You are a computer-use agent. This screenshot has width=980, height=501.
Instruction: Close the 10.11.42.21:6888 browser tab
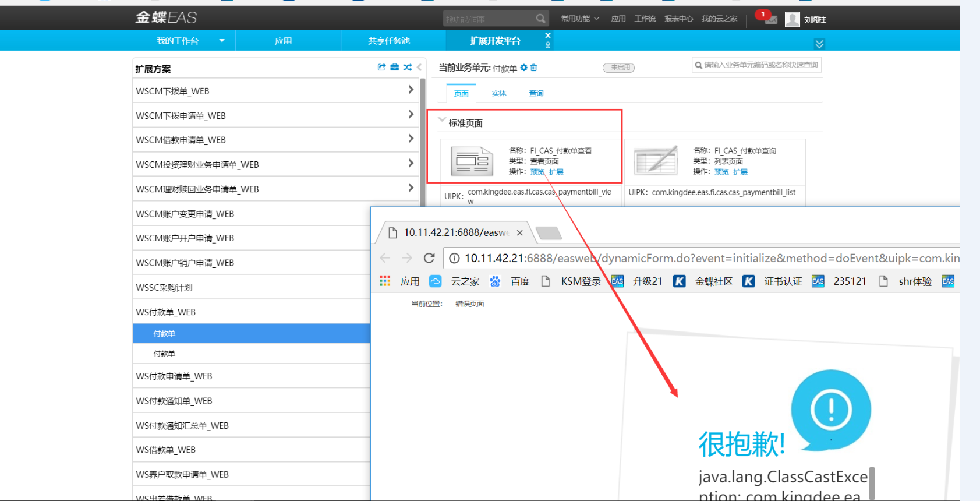[519, 233]
